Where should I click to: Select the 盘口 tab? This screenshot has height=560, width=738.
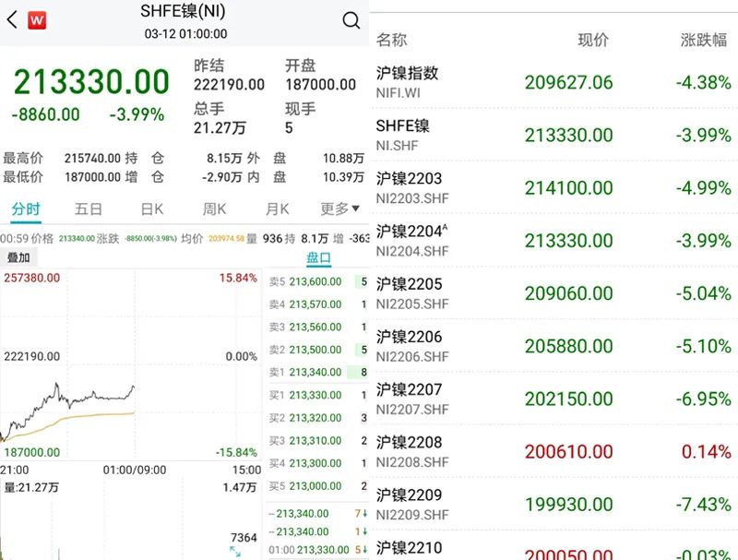(318, 258)
